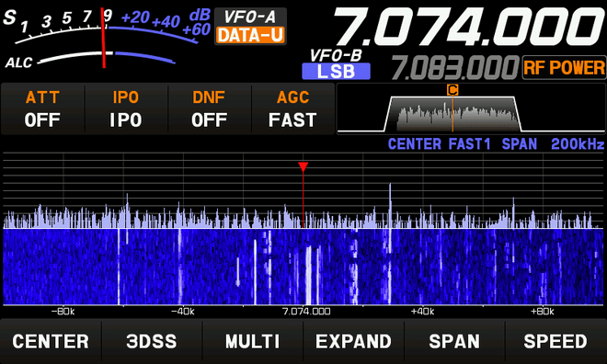Tap the MULTI display button
607x364 pixels.
coord(252,341)
